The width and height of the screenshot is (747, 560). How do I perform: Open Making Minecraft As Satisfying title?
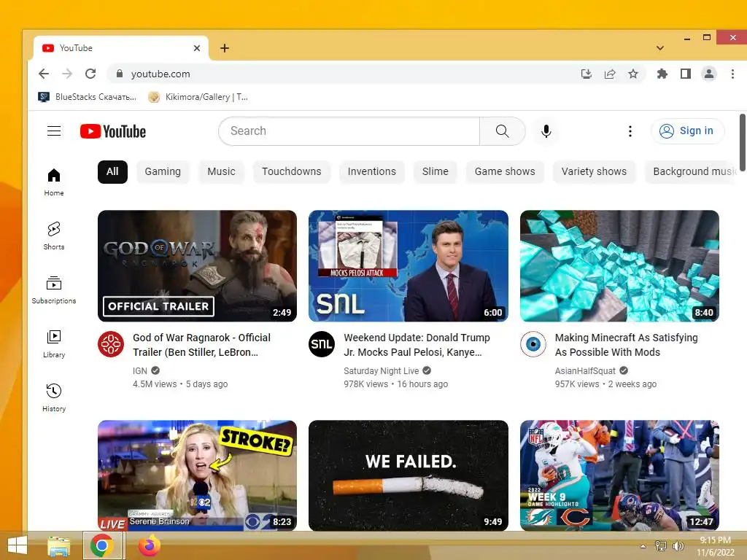click(627, 345)
